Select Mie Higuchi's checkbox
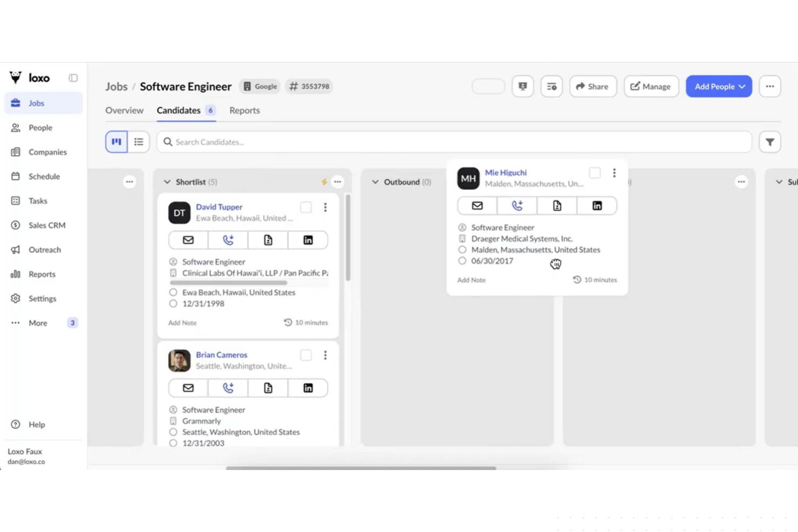The width and height of the screenshot is (798, 532). tap(595, 172)
